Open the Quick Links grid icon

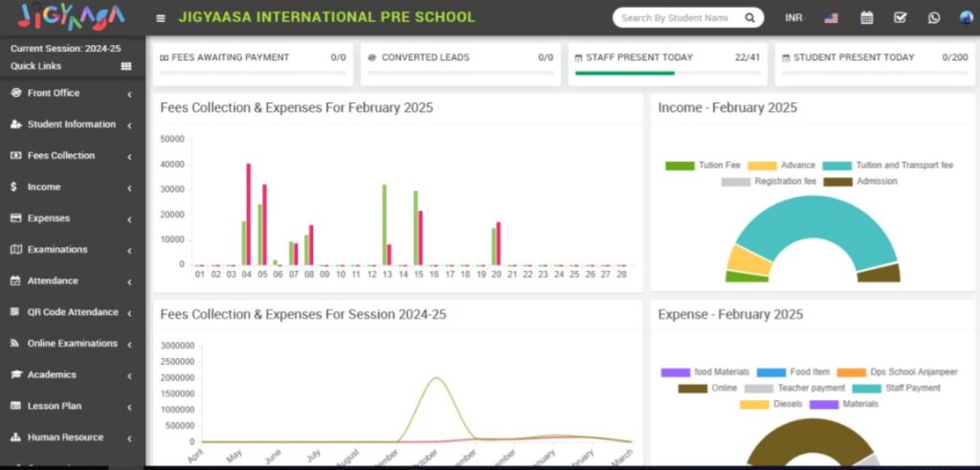pyautogui.click(x=125, y=66)
